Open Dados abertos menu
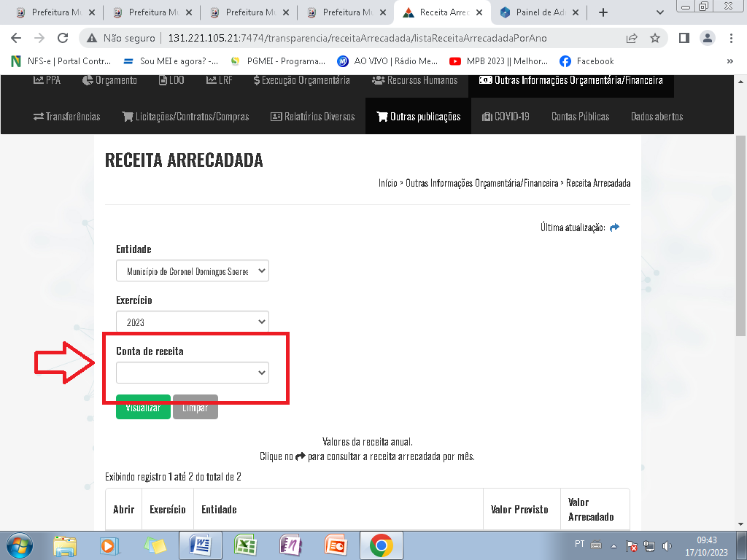Screen dimensions: 747x560 tap(657, 117)
